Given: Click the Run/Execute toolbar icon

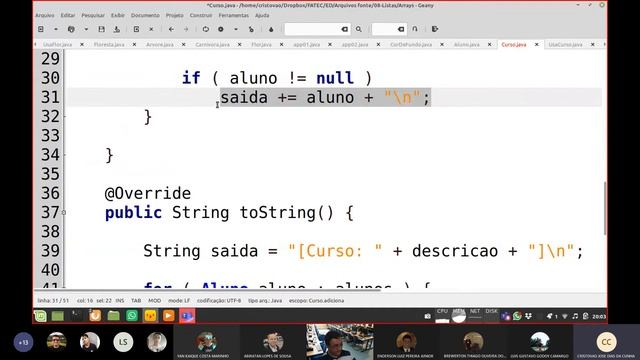Looking at the screenshot, I should [x=251, y=29].
